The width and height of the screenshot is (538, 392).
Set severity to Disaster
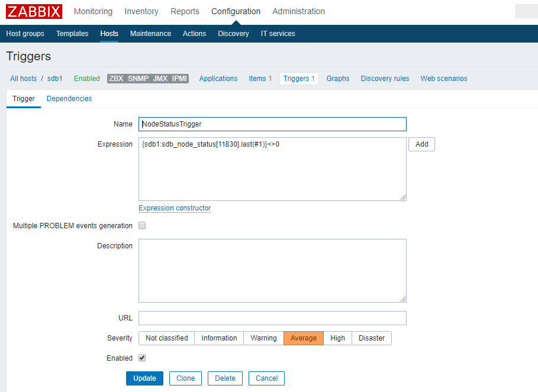click(x=371, y=338)
